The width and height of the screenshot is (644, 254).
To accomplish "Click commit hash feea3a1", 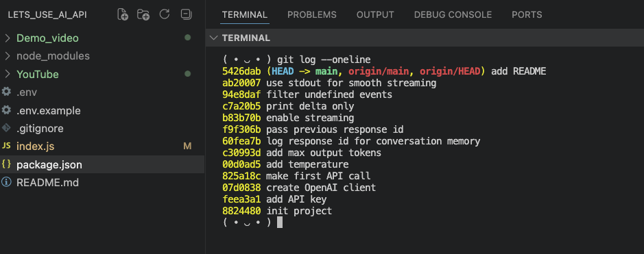I will click(241, 199).
